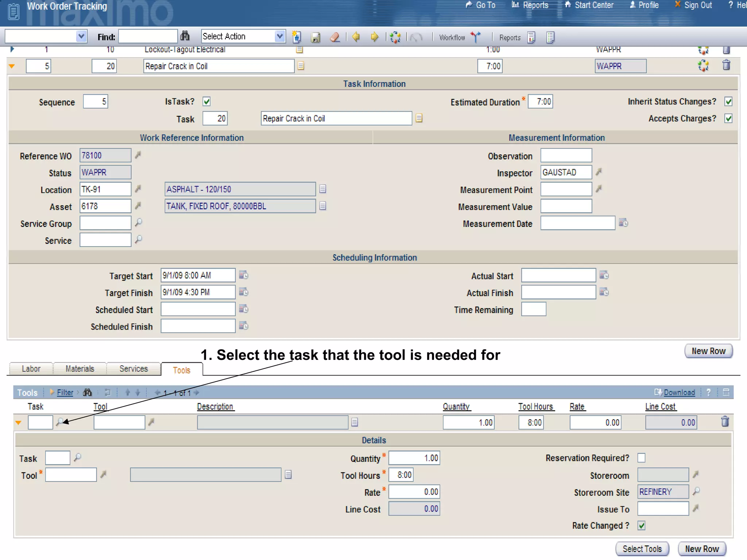The height and width of the screenshot is (560, 747).
Task: Delete the tool row with trash icon
Action: point(725,421)
